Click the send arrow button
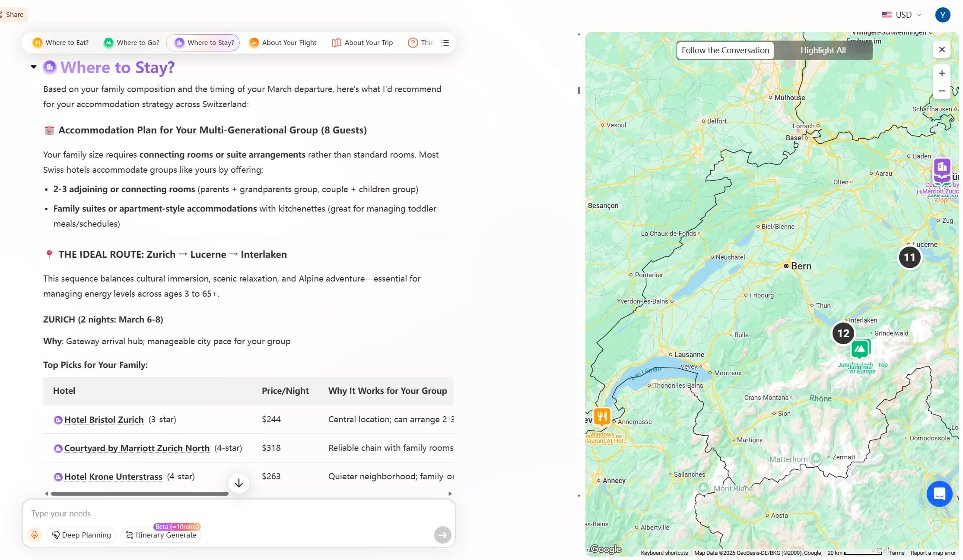 click(442, 535)
